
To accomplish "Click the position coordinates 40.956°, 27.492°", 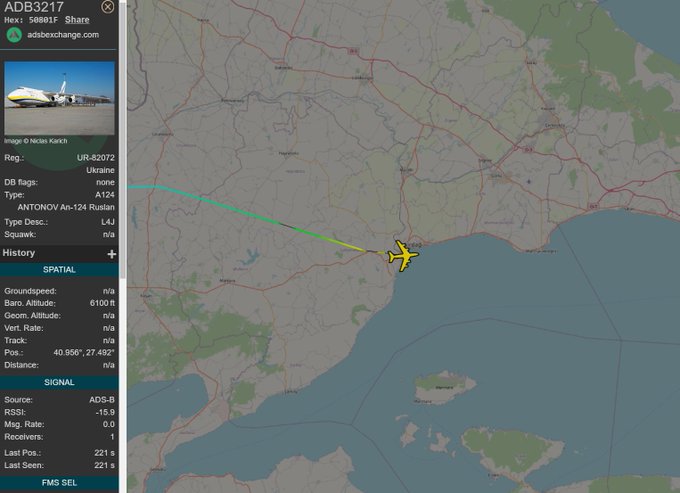I will (84, 353).
